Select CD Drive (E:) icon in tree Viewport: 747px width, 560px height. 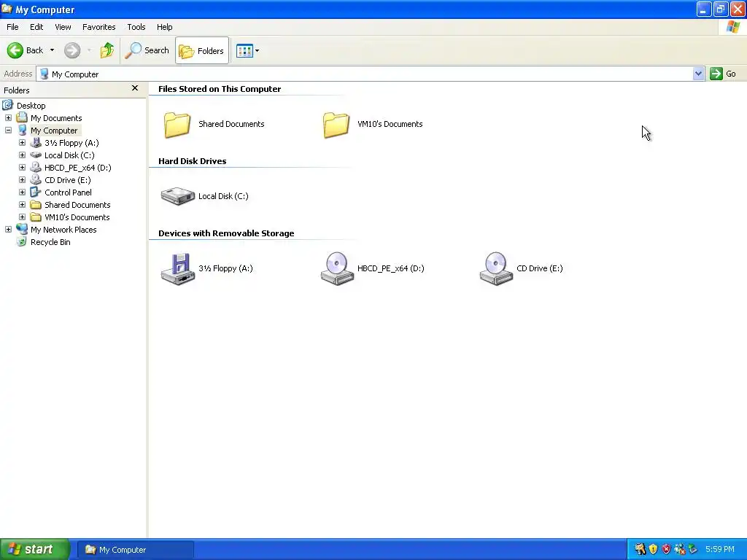click(x=36, y=179)
